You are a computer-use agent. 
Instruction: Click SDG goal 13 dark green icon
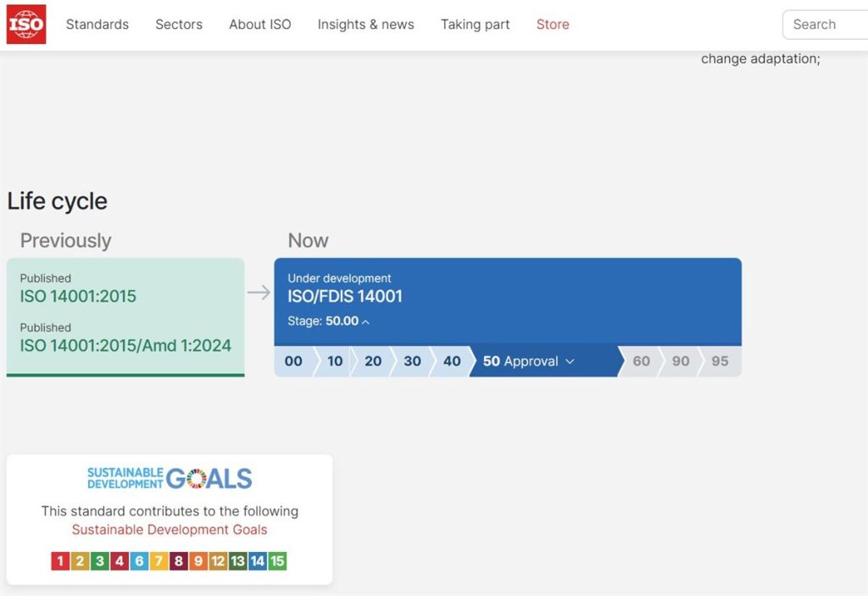pyautogui.click(x=237, y=560)
